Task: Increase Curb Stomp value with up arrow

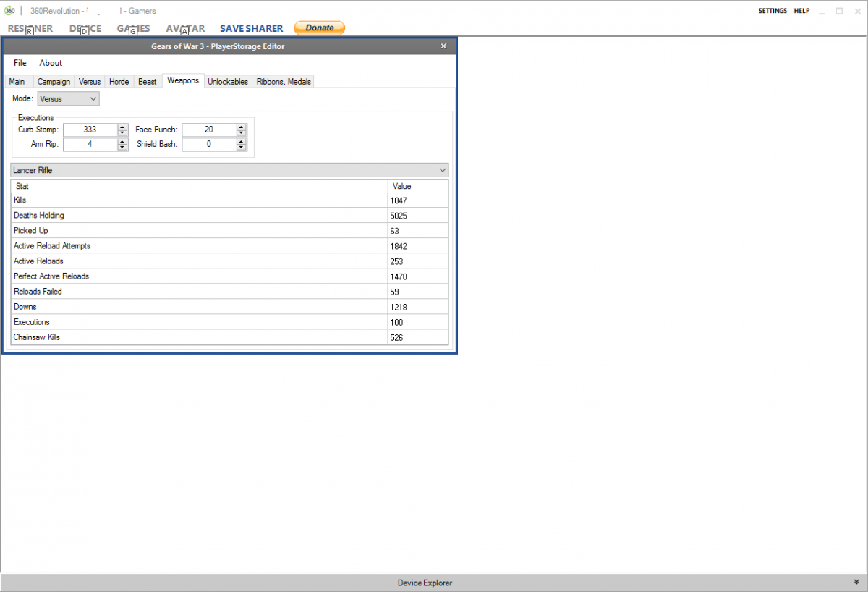Action: click(x=122, y=127)
